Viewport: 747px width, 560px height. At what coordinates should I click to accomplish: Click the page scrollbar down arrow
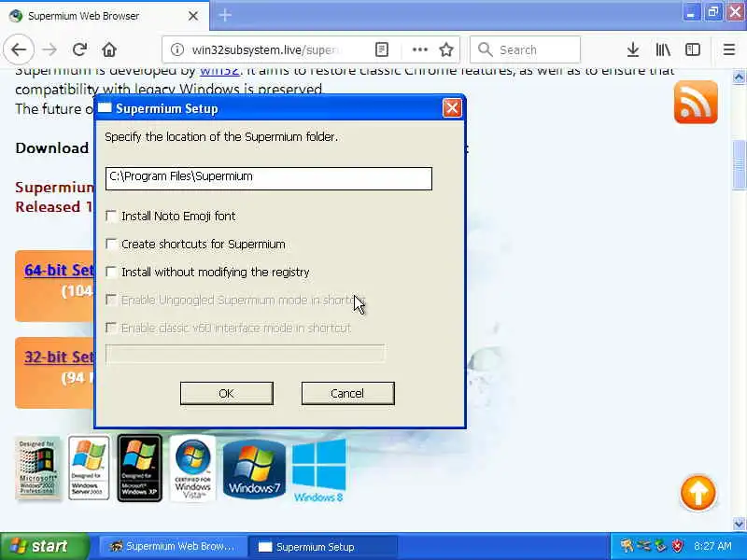(x=739, y=524)
